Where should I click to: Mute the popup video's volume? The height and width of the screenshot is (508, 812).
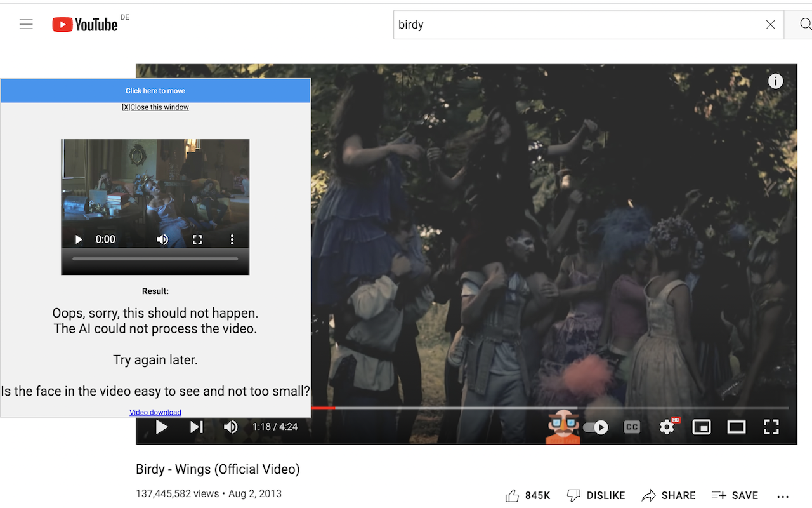pyautogui.click(x=162, y=239)
